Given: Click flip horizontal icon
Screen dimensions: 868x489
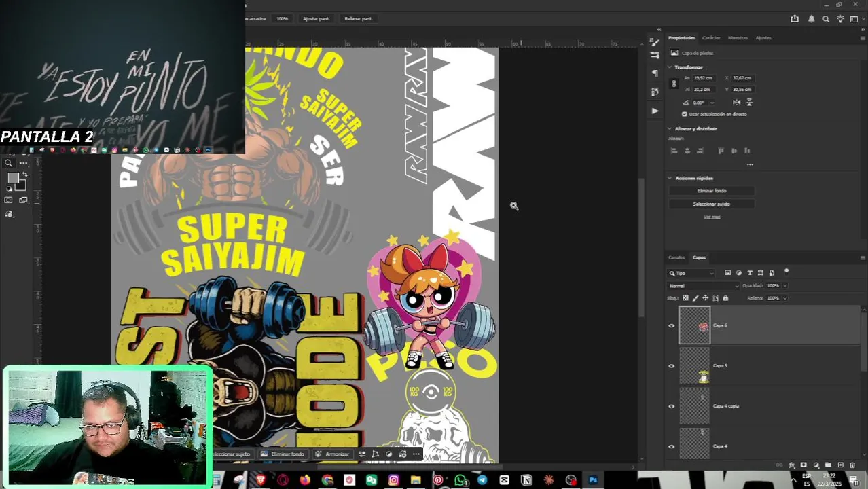Looking at the screenshot, I should (x=737, y=102).
